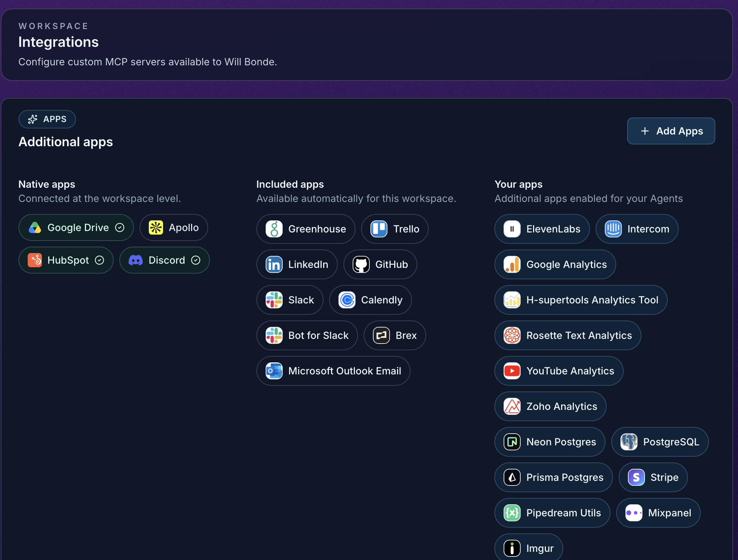Click the Zoho Analytics icon
738x560 pixels.
point(512,406)
